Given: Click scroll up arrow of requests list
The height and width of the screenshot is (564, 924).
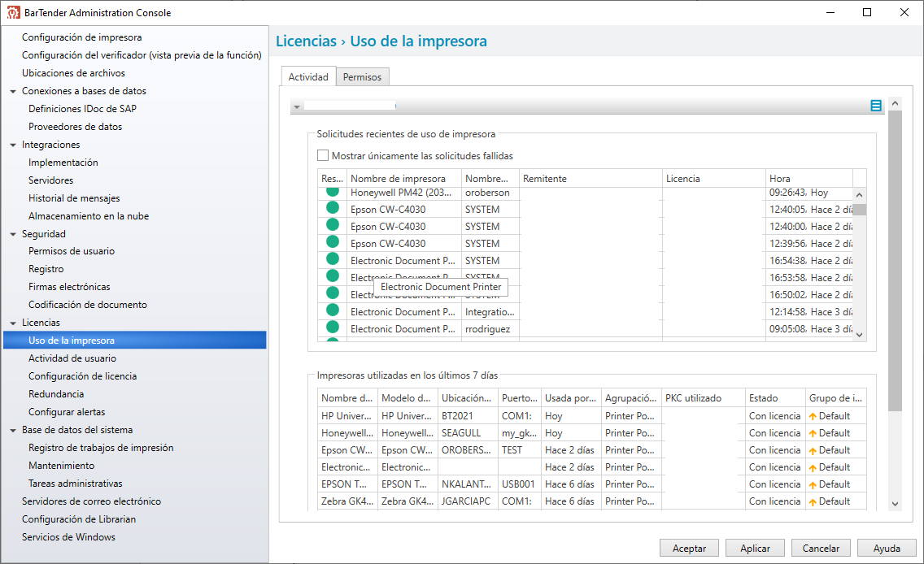Looking at the screenshot, I should (x=859, y=195).
